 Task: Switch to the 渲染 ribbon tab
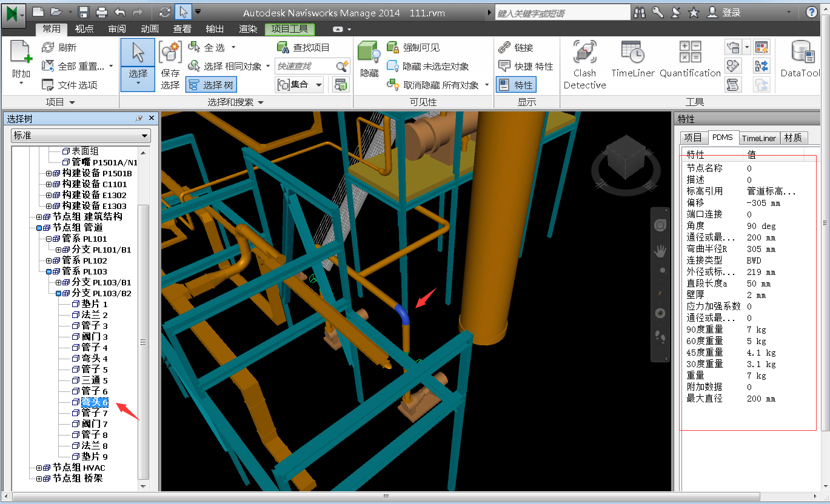coord(248,29)
